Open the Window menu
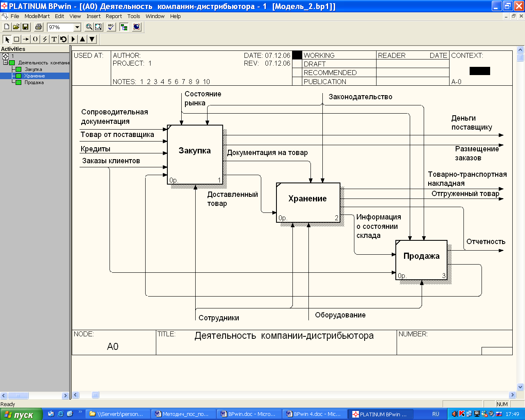525x420 pixels. pos(155,16)
